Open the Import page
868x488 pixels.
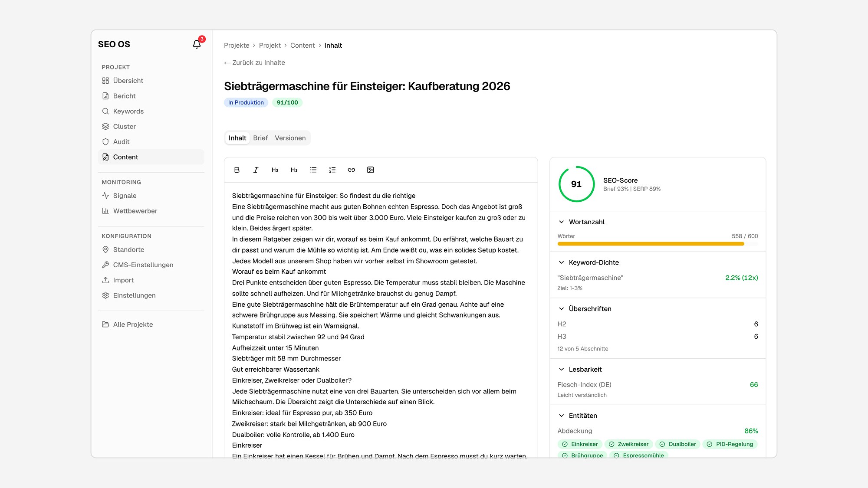point(151,280)
